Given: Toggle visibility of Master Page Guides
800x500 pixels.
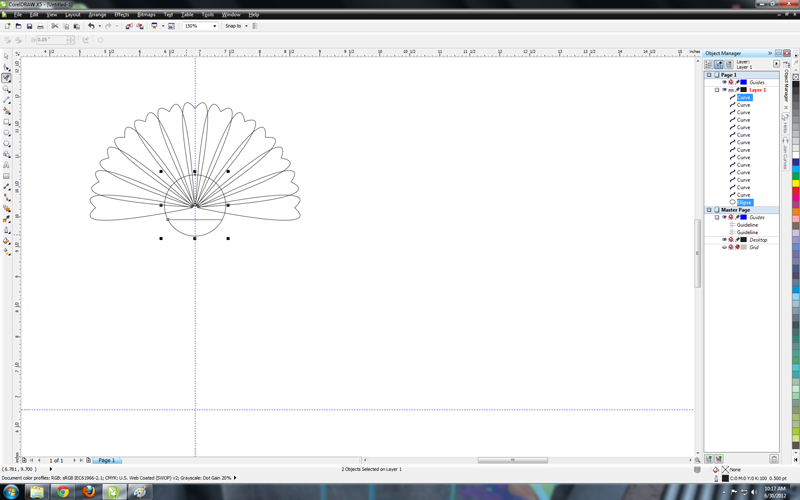Looking at the screenshot, I should 724,217.
